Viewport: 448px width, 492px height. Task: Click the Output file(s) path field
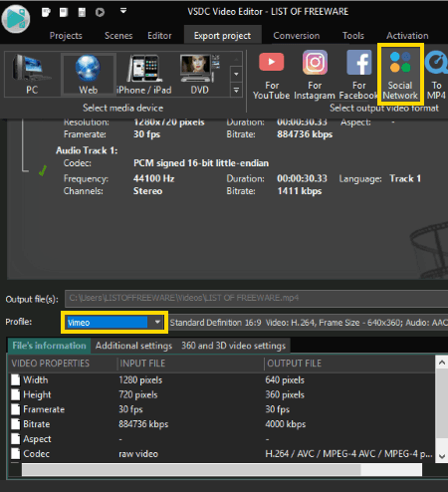[x=256, y=298]
